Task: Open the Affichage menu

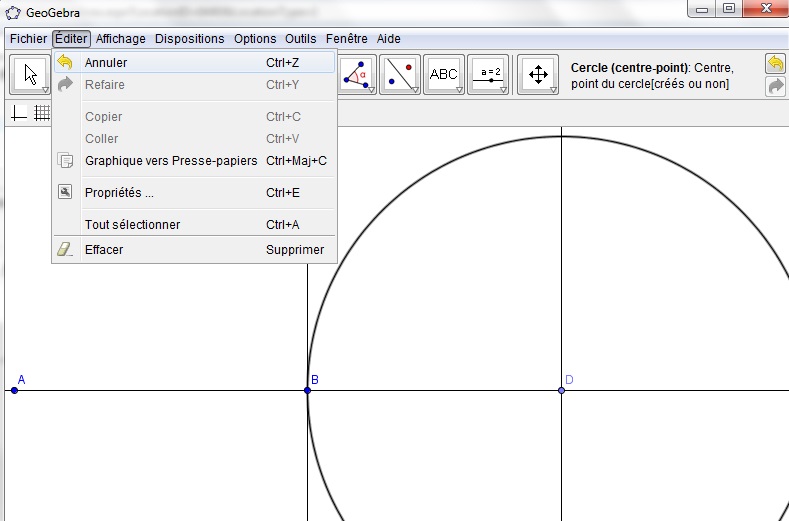Action: 120,39
